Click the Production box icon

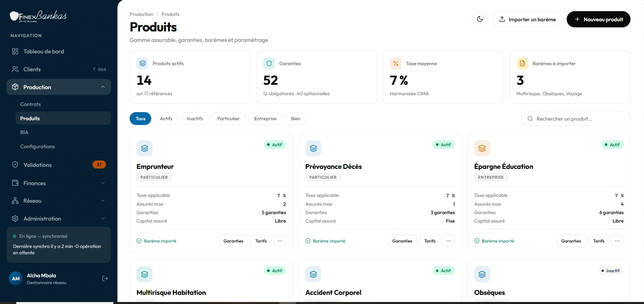(15, 87)
